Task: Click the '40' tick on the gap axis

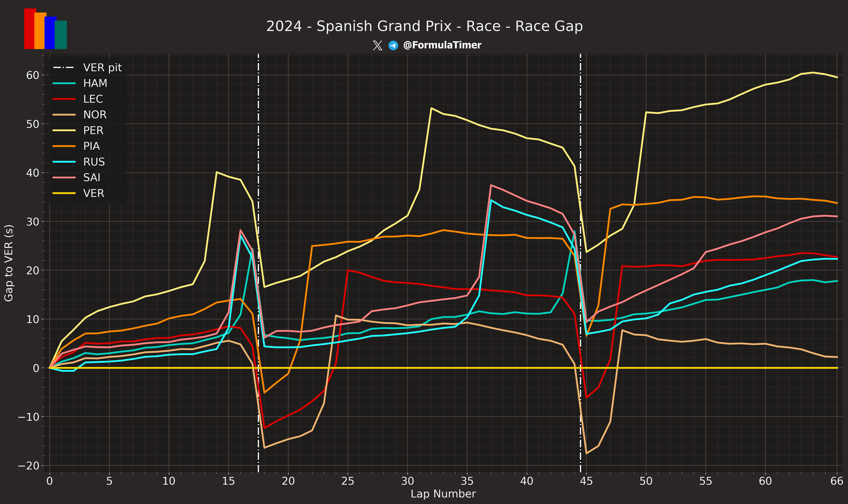Action: (x=33, y=173)
